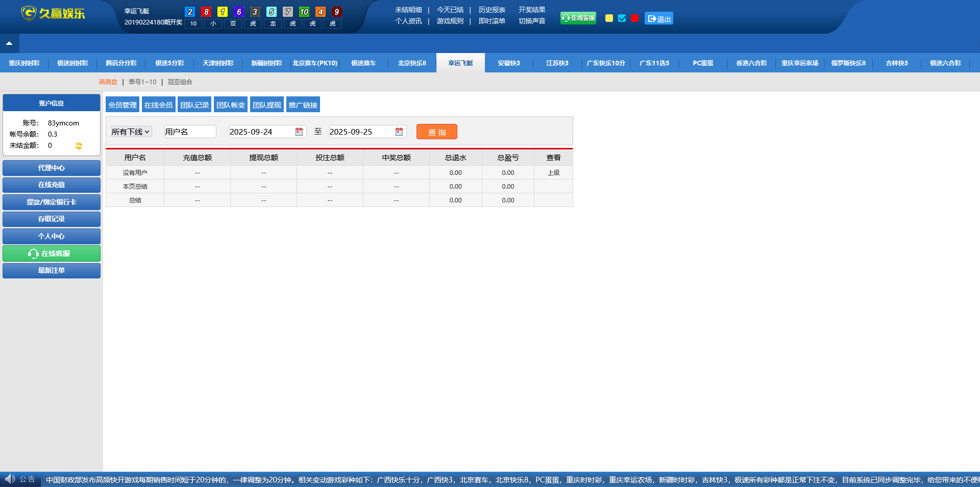Image resolution: width=980 pixels, height=487 pixels.
Task: Choose the red theme color swatch
Action: click(x=634, y=18)
